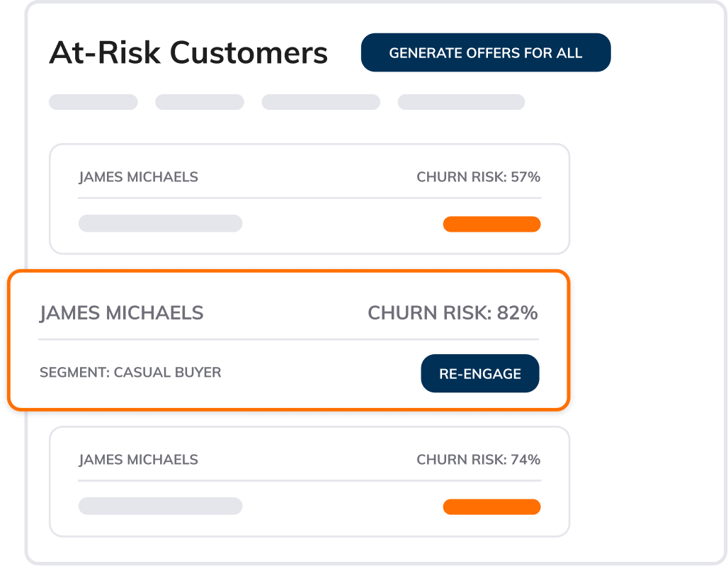Screen dimensions: 728x566
Task: Click the Churn Risk: 74% label
Action: click(x=478, y=460)
